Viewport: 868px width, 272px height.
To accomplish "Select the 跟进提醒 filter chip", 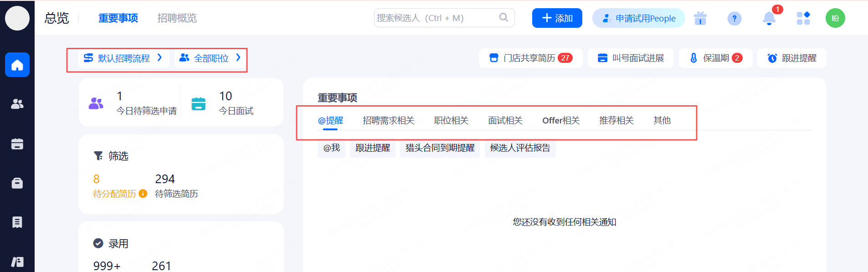I will coord(372,148).
